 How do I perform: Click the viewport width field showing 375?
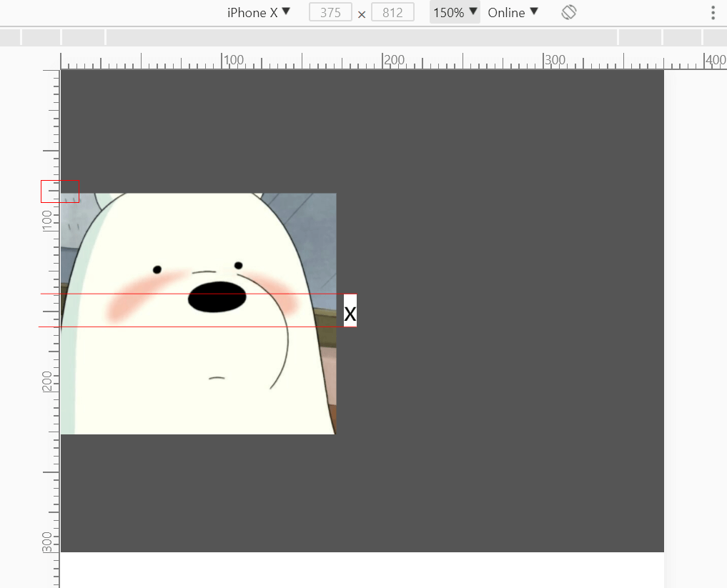tap(330, 13)
